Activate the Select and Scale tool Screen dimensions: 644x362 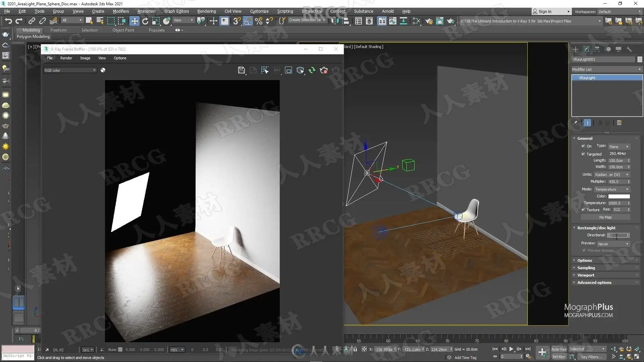[x=156, y=21]
